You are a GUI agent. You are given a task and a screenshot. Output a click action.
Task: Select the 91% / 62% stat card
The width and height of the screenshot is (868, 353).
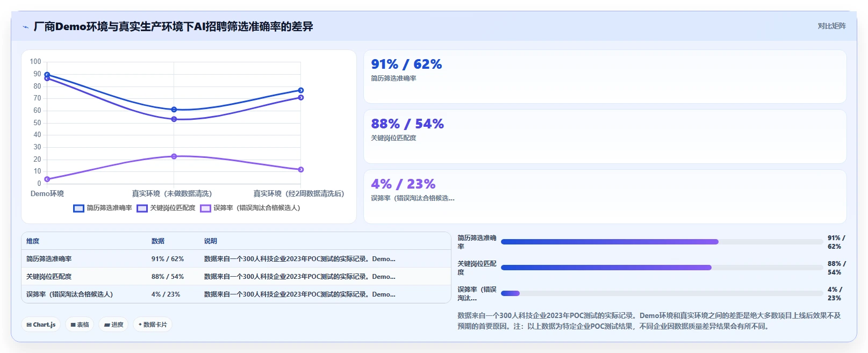click(x=605, y=76)
